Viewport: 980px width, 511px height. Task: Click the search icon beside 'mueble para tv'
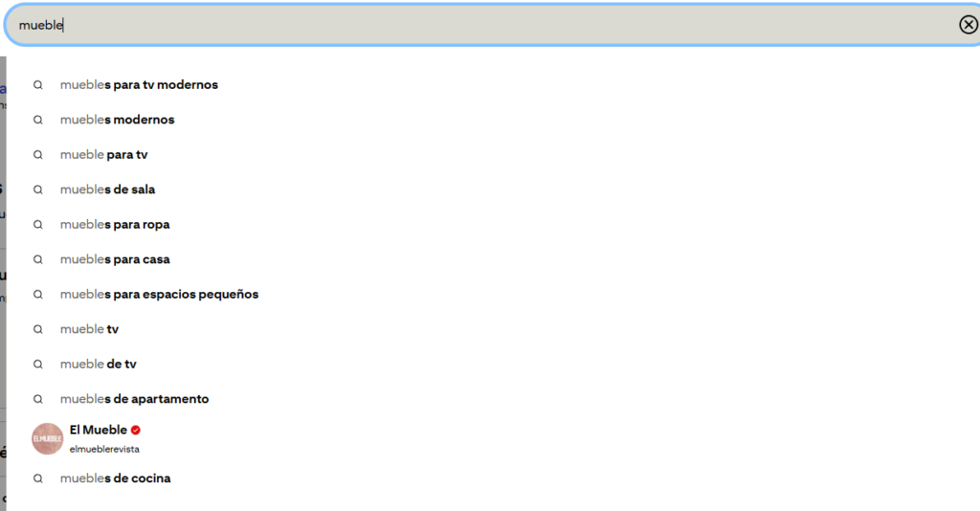38,155
